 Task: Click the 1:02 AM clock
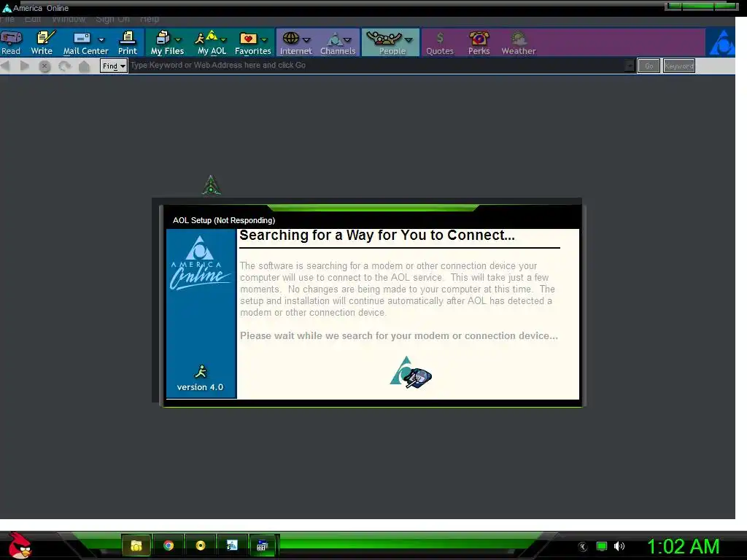683,546
